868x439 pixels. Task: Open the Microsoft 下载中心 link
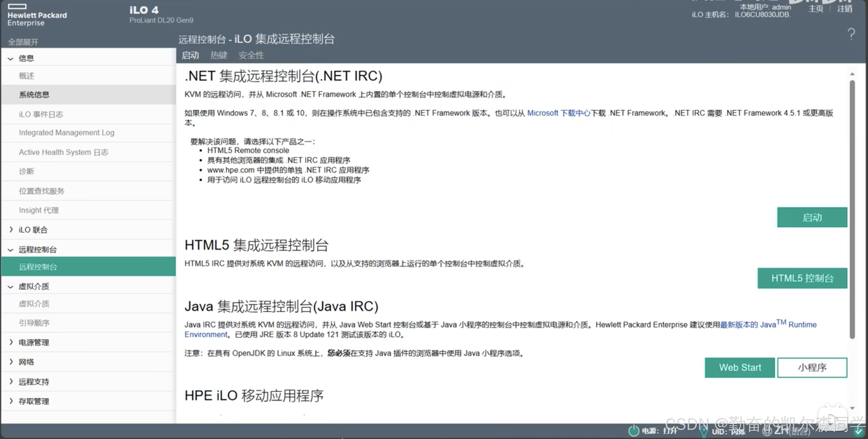(558, 113)
